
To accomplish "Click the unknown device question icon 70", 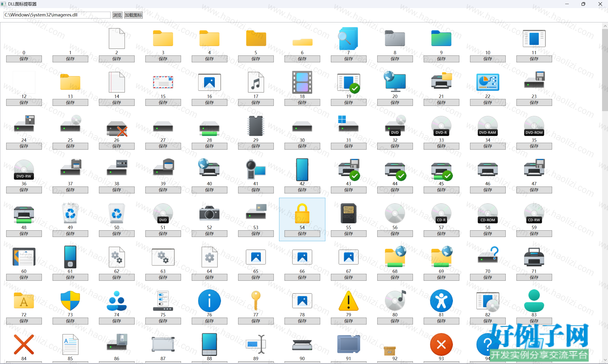I will 488,255.
